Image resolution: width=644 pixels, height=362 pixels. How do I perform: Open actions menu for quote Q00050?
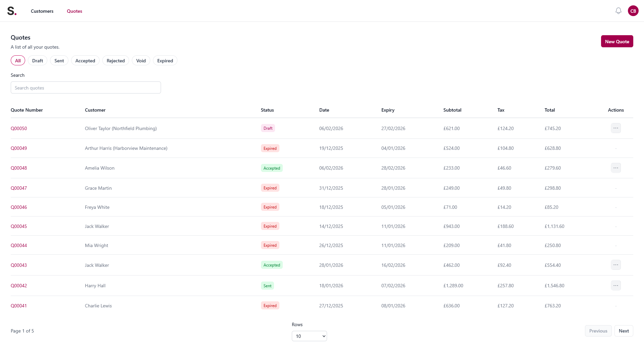click(615, 128)
